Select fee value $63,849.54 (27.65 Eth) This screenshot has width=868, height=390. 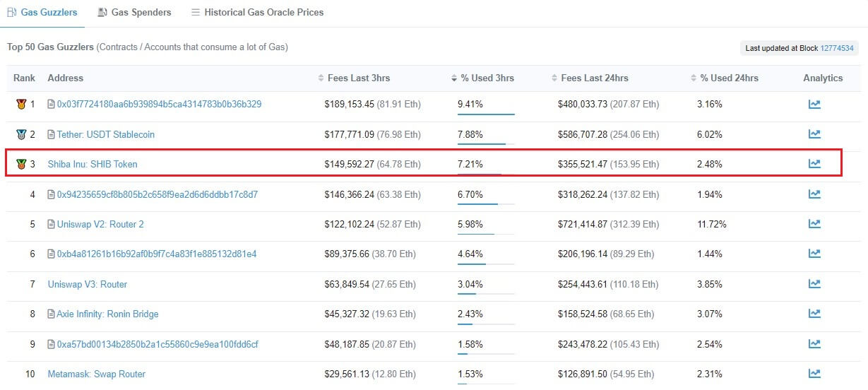pos(370,284)
